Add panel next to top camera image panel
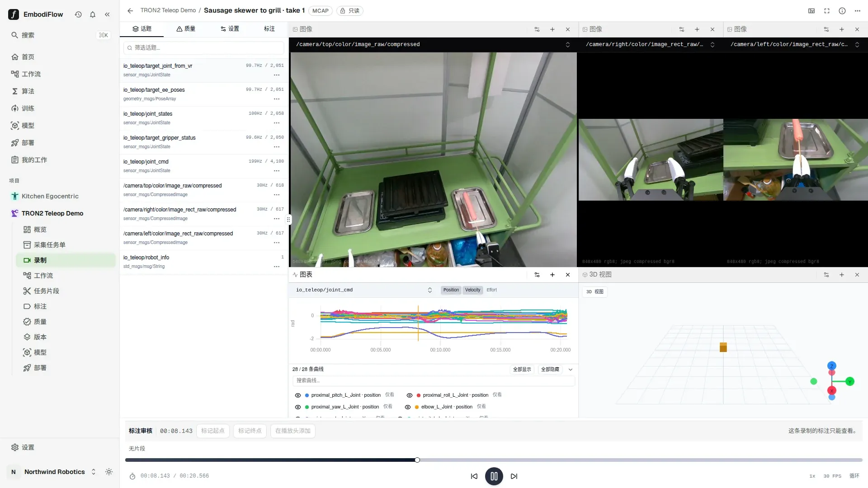 point(552,29)
